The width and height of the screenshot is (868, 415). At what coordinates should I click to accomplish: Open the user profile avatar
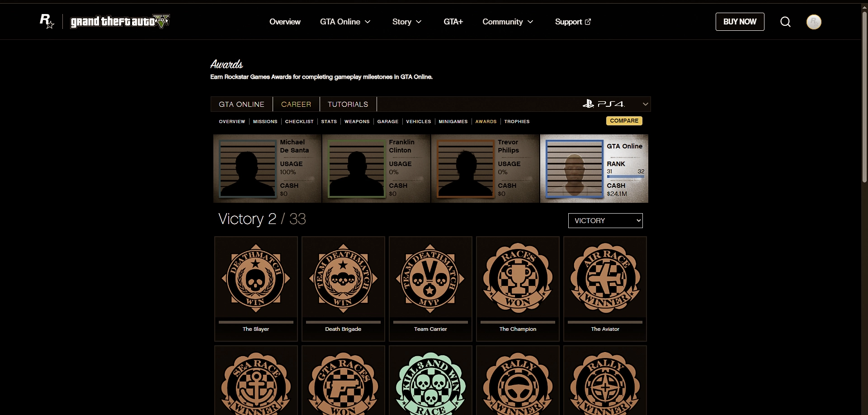pyautogui.click(x=814, y=22)
